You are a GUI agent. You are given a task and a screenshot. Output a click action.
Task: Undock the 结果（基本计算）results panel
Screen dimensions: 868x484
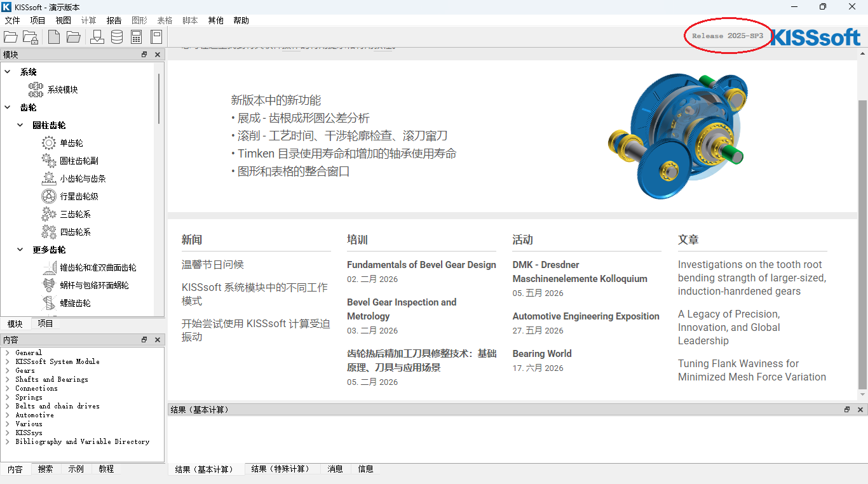point(847,410)
